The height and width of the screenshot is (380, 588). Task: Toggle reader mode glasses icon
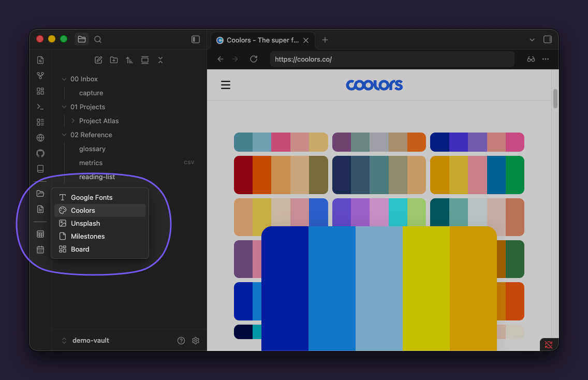pyautogui.click(x=531, y=59)
